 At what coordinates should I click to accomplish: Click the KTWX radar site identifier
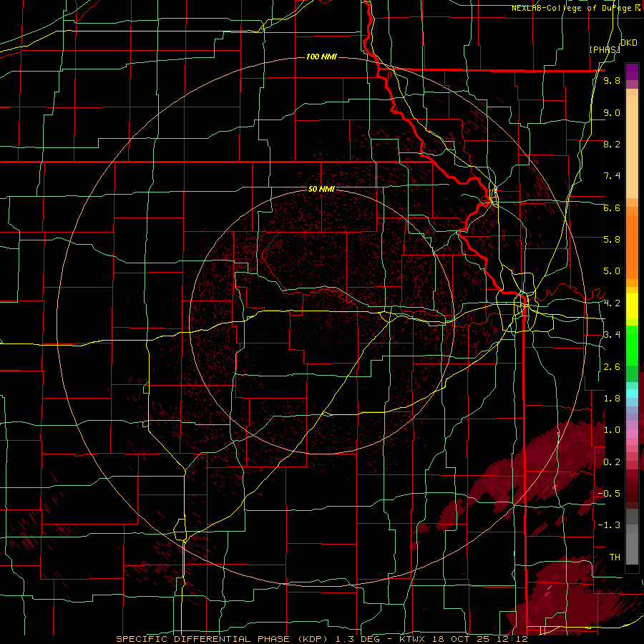(413, 639)
